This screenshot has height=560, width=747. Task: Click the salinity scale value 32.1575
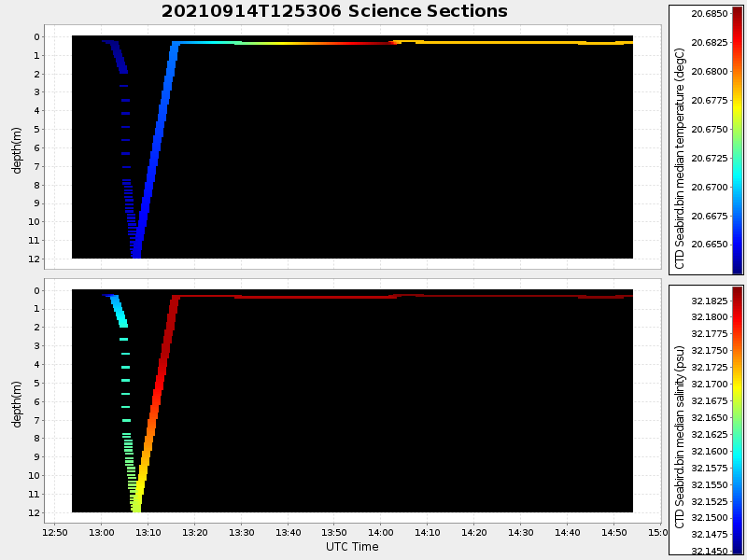point(710,469)
